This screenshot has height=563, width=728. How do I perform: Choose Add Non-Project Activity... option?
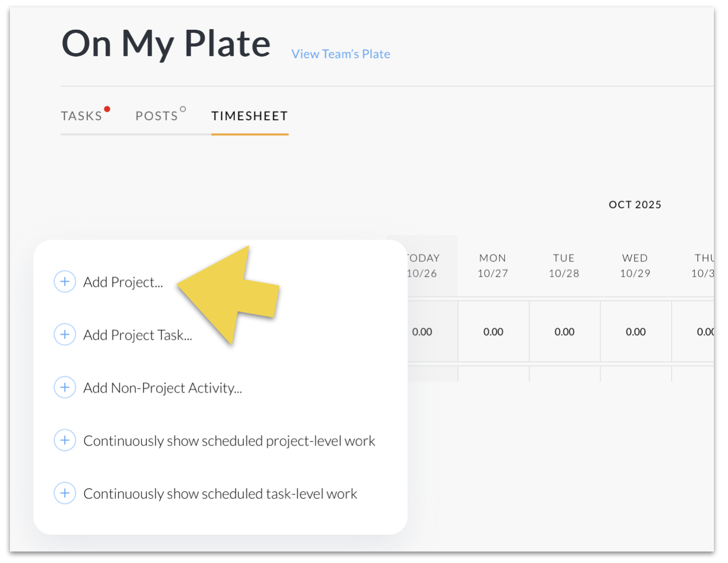click(x=162, y=388)
